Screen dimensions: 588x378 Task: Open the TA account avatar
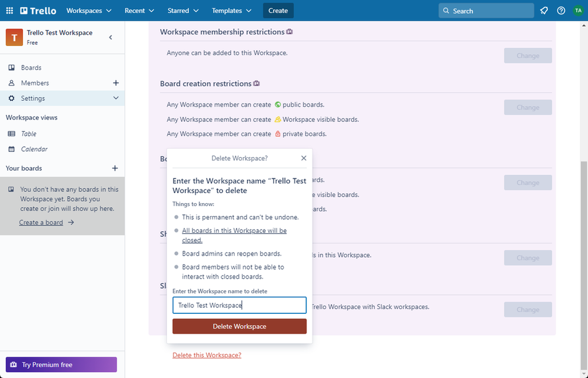578,11
